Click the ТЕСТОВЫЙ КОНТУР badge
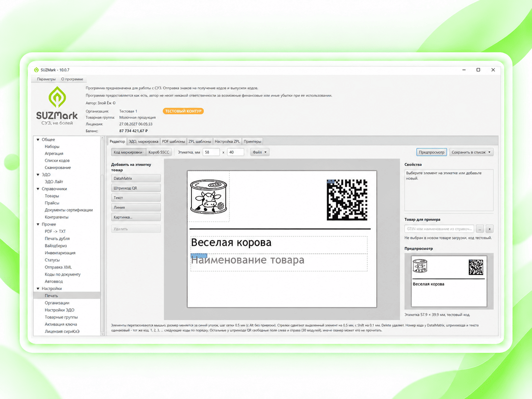Viewport: 532px width, 399px height. [183, 111]
